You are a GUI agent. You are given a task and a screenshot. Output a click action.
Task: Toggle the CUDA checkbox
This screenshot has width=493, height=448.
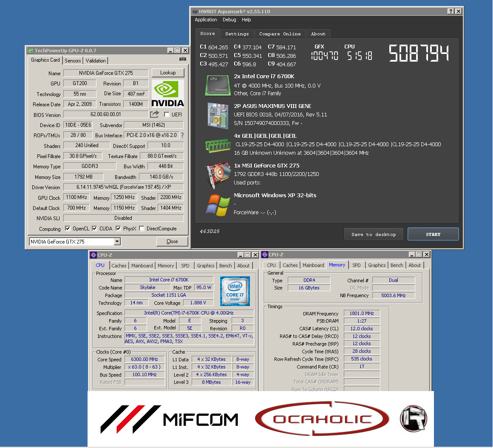pyautogui.click(x=94, y=229)
